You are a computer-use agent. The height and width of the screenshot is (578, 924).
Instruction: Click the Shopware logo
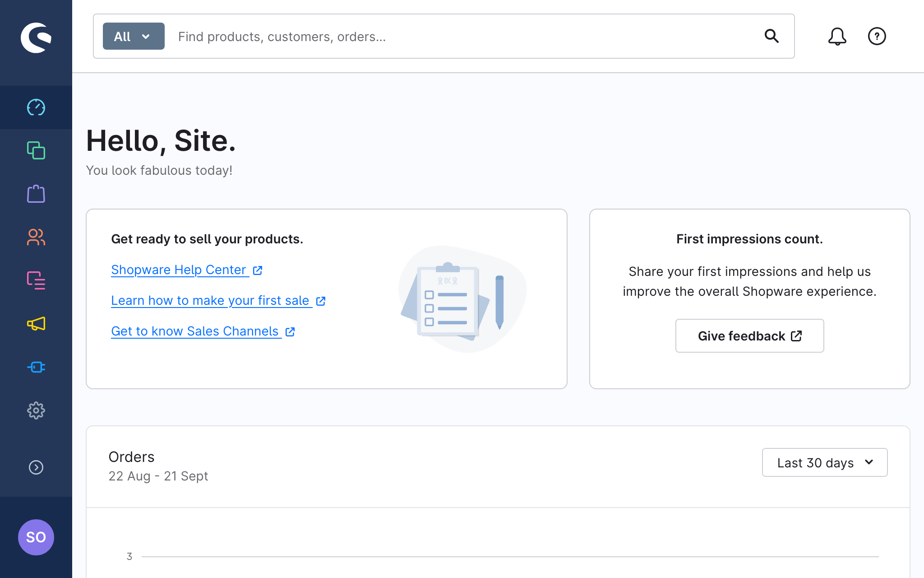tap(36, 38)
